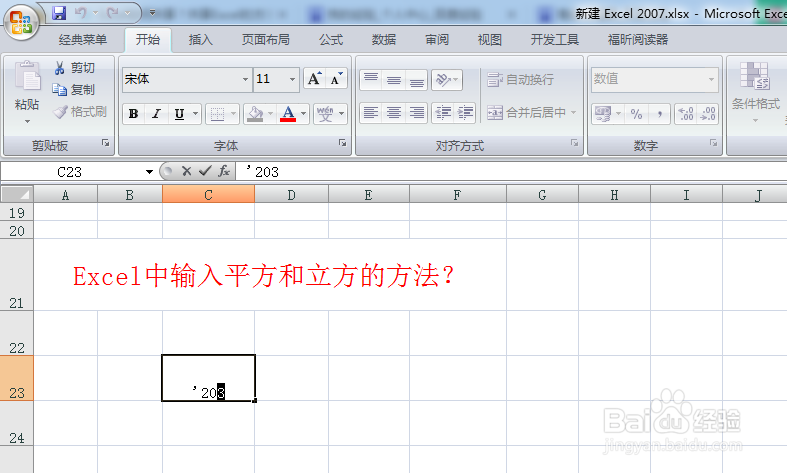Image resolution: width=787 pixels, height=473 pixels.
Task: Toggle italic formatting
Action: (157, 113)
